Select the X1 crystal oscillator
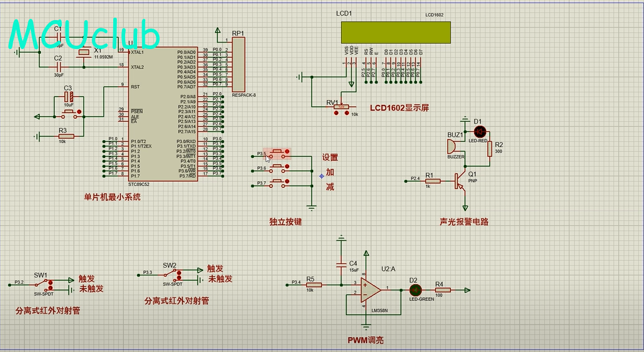Image resolution: width=644 pixels, height=352 pixels. tap(83, 58)
